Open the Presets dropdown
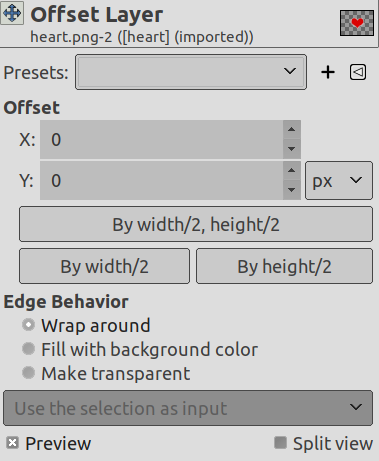Viewport: 379px width, 461px height. click(x=191, y=72)
